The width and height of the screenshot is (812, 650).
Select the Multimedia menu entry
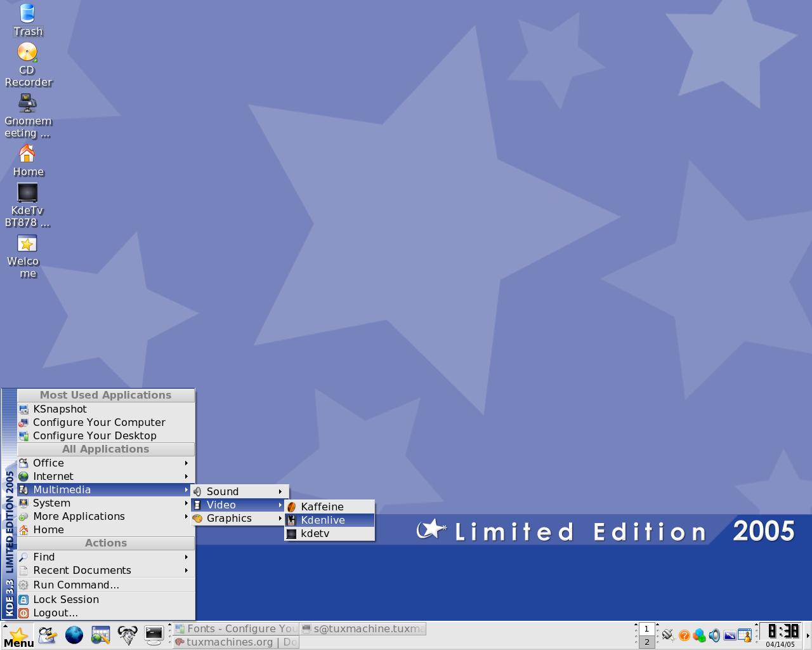[x=106, y=489]
